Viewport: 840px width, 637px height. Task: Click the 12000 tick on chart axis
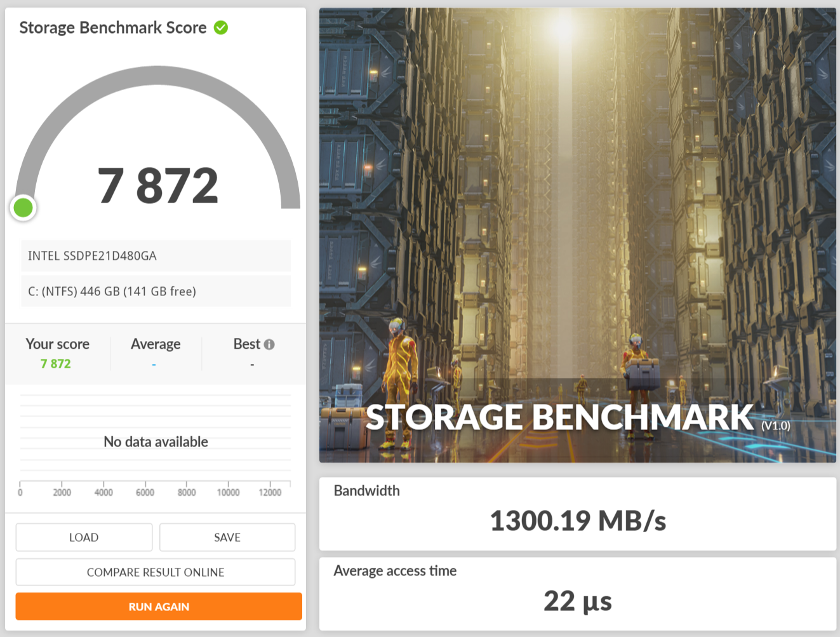270,492
